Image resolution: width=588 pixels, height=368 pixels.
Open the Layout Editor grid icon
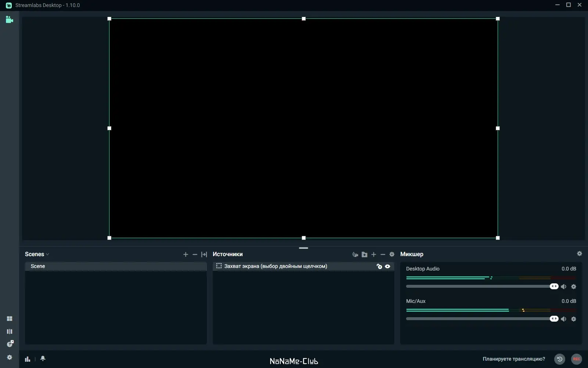(10, 319)
